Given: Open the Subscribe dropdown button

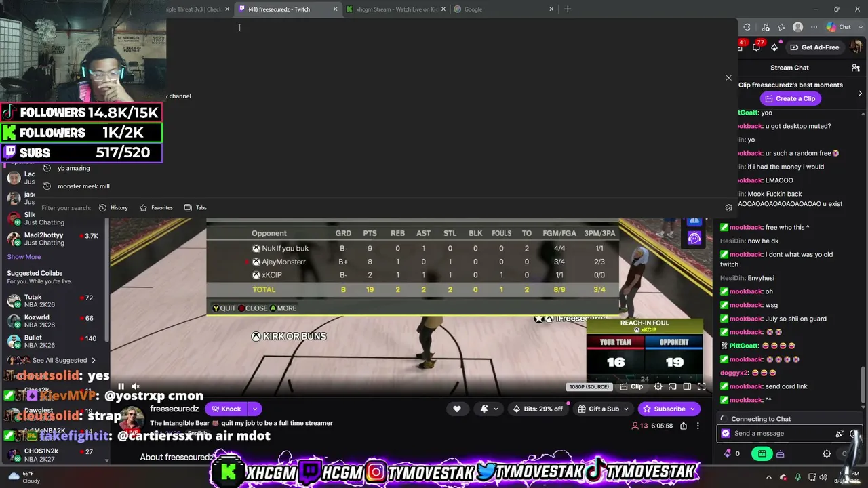Looking at the screenshot, I should click(669, 409).
